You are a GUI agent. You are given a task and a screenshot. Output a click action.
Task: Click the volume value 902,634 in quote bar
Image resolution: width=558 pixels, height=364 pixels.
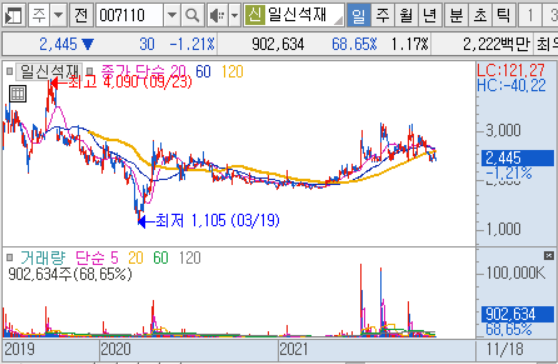click(x=278, y=44)
